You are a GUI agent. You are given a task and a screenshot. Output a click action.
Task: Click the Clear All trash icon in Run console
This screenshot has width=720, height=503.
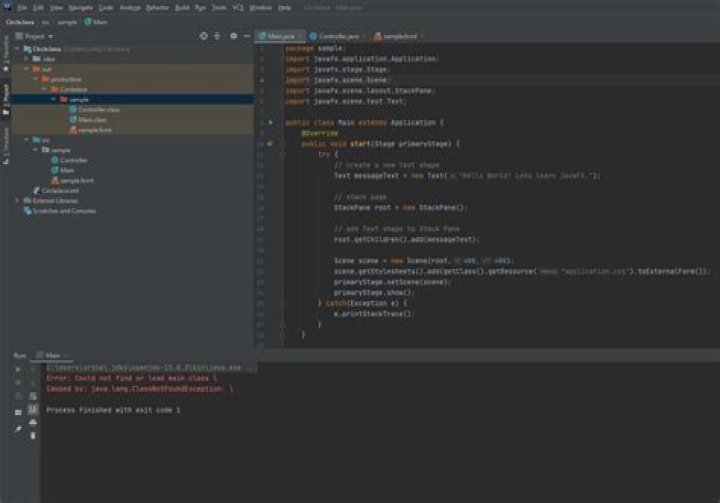pos(33,435)
